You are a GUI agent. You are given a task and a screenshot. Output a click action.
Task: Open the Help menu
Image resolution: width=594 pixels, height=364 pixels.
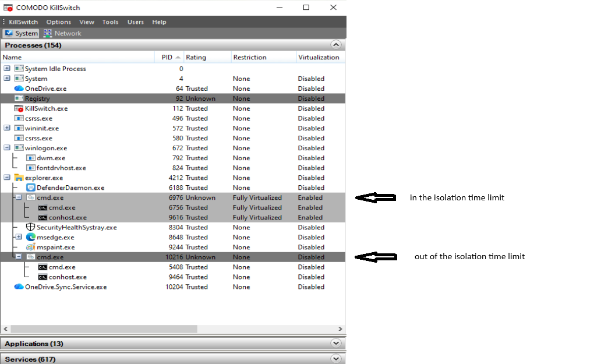[x=159, y=22]
